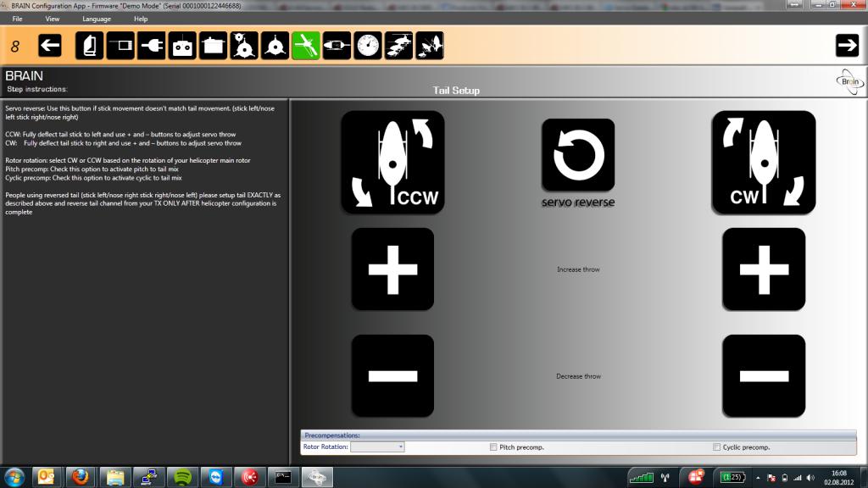The height and width of the screenshot is (488, 868).
Task: Enable the Pitch precomp. checkbox
Action: (494, 446)
